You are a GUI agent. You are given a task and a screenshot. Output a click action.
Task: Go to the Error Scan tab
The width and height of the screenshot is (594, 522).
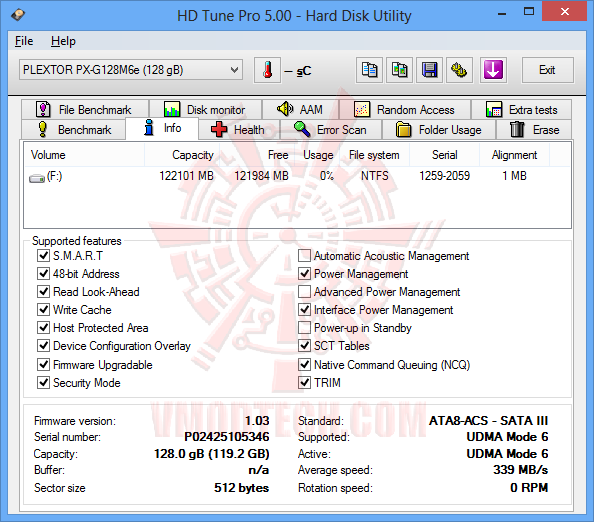click(331, 130)
